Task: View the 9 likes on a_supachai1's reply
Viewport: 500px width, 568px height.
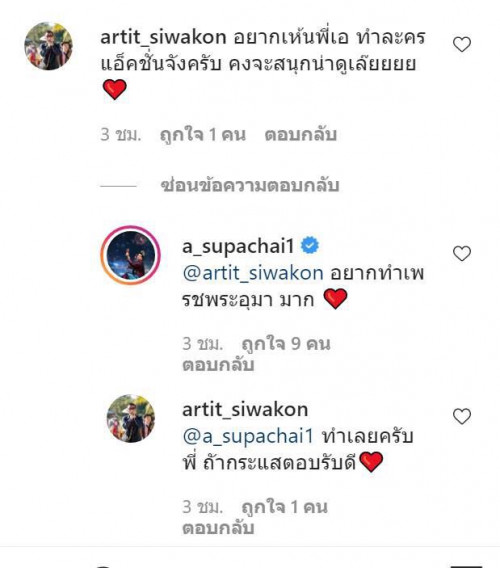Action: pos(286,344)
